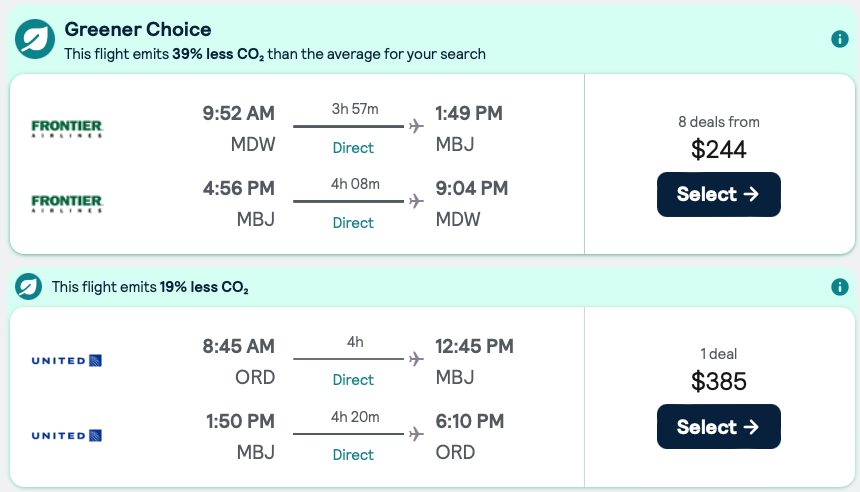This screenshot has width=860, height=492.
Task: Click the Greener Choice leaf icon
Action: [x=35, y=40]
